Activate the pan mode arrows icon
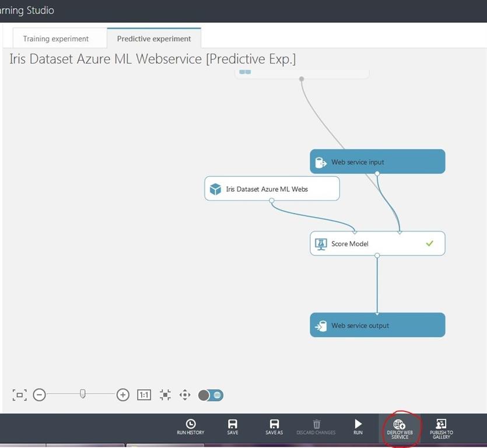The image size is (487, 448). (185, 395)
